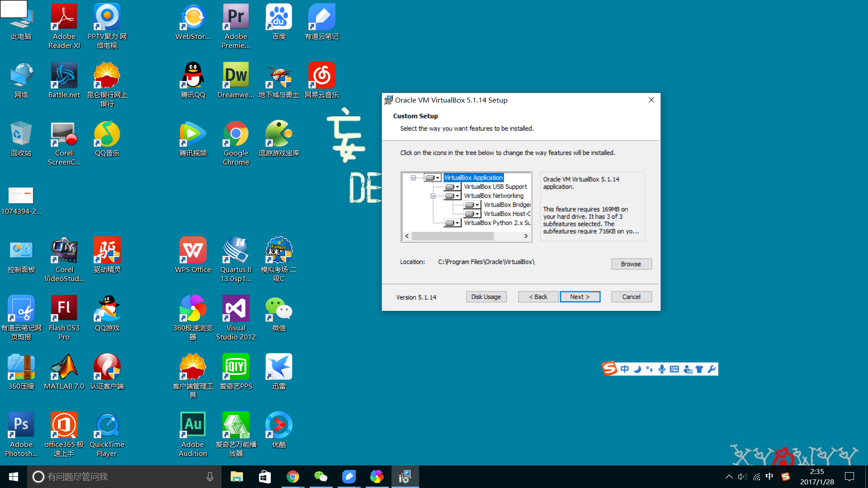The height and width of the screenshot is (488, 868).
Task: Proceed with the Next > button
Action: point(580,297)
